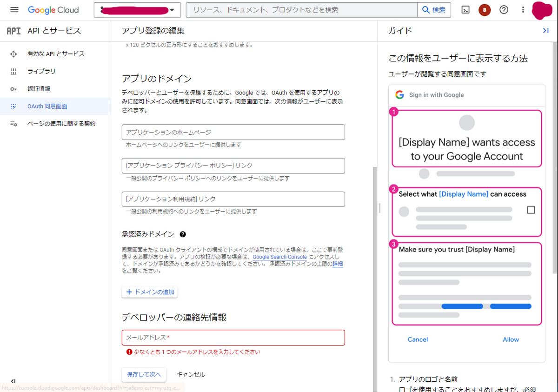Click the メールアドレス input field

click(233, 338)
